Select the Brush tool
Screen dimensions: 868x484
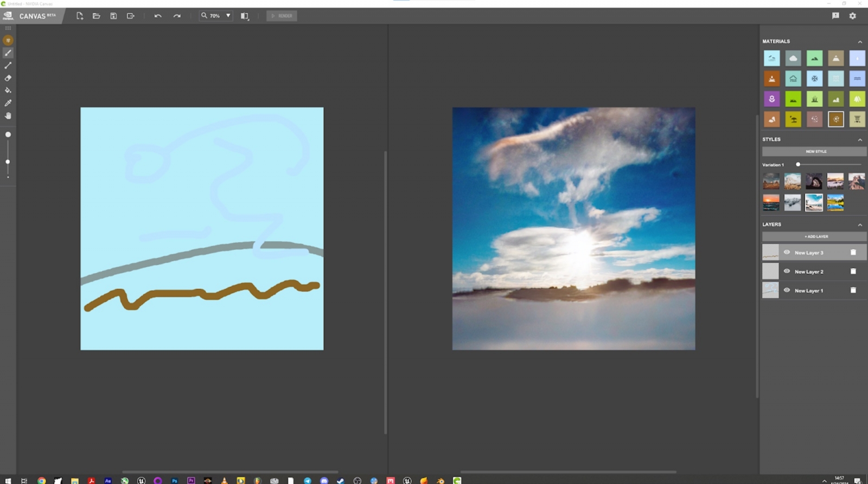click(x=8, y=53)
